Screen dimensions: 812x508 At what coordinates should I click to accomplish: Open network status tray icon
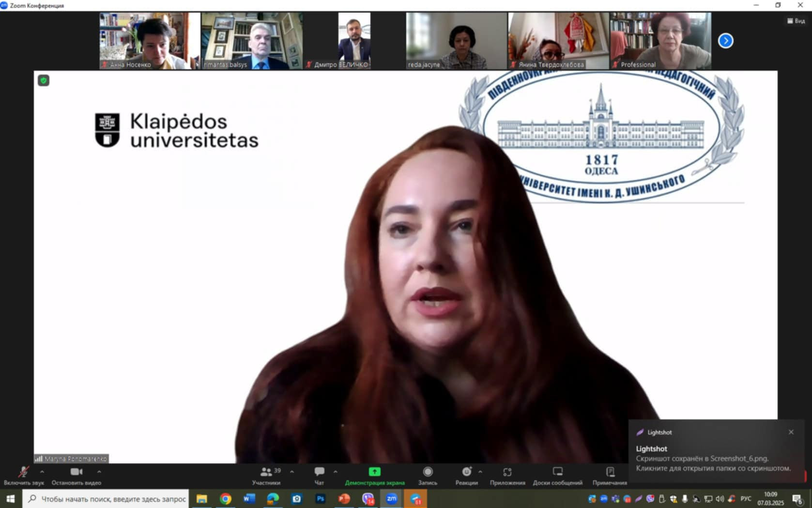click(x=708, y=499)
